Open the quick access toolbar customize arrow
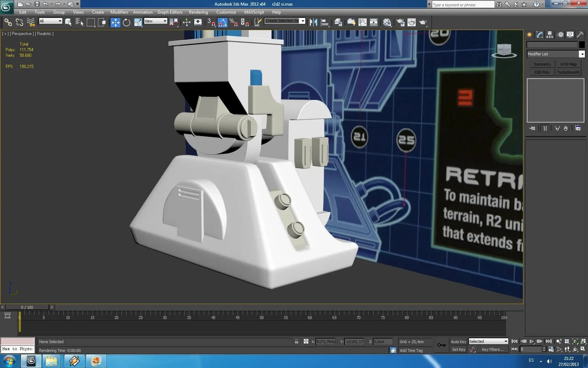This screenshot has width=588, height=368. tap(78, 4)
